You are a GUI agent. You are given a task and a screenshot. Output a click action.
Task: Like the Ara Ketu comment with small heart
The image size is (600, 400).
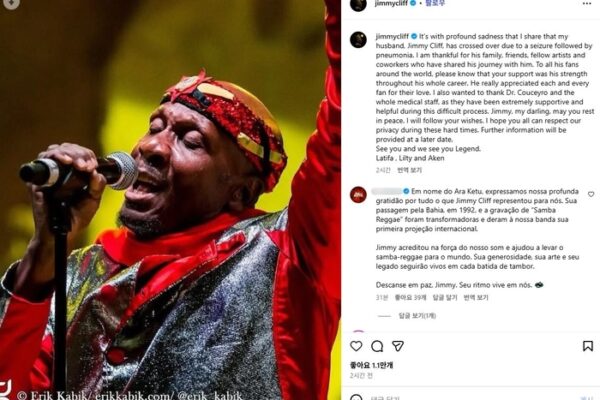point(591,194)
